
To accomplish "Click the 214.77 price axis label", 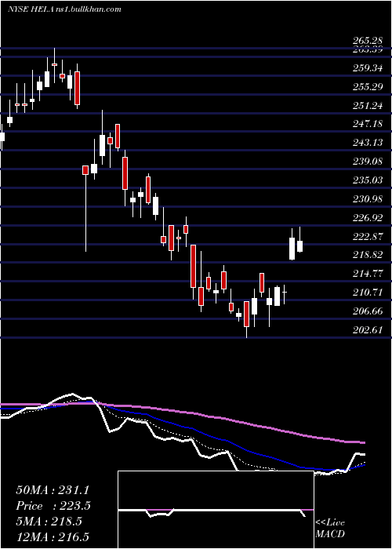I will 368,273.
